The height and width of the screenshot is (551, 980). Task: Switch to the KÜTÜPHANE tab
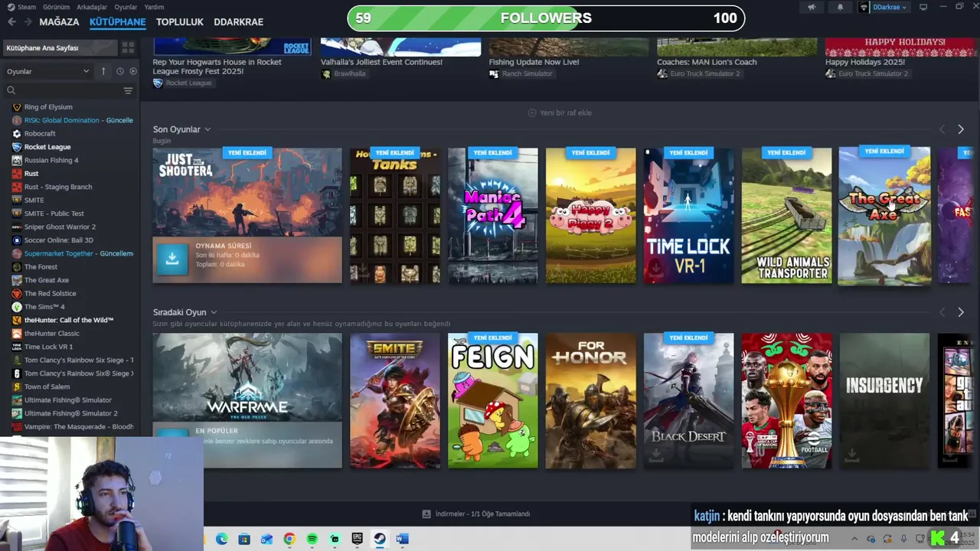point(117,21)
